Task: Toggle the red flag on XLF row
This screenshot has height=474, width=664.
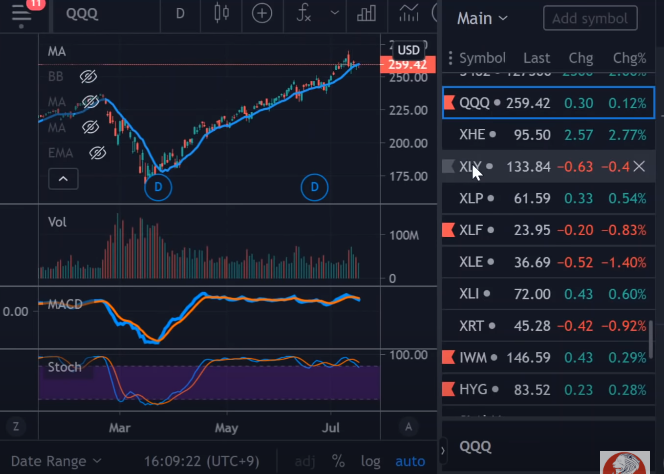Action: [x=448, y=230]
